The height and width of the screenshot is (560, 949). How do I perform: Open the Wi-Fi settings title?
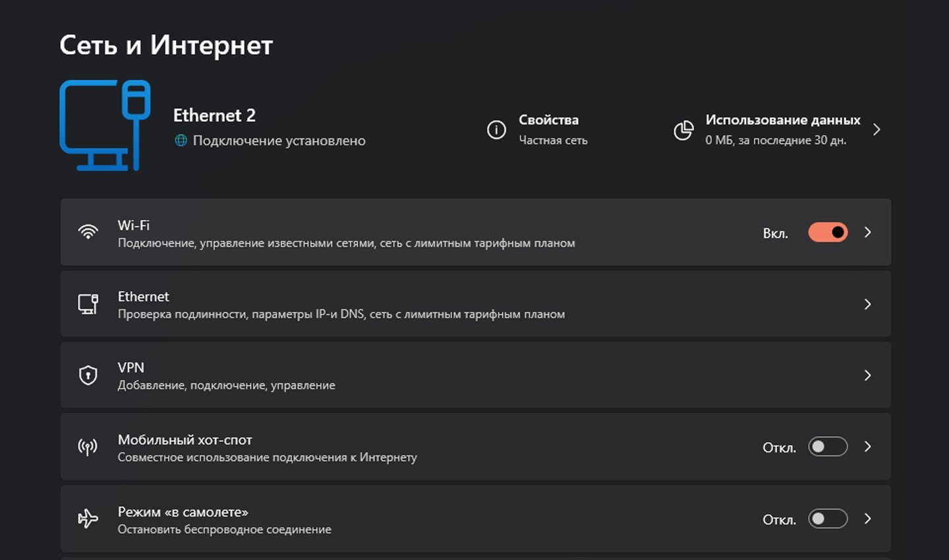click(x=134, y=225)
